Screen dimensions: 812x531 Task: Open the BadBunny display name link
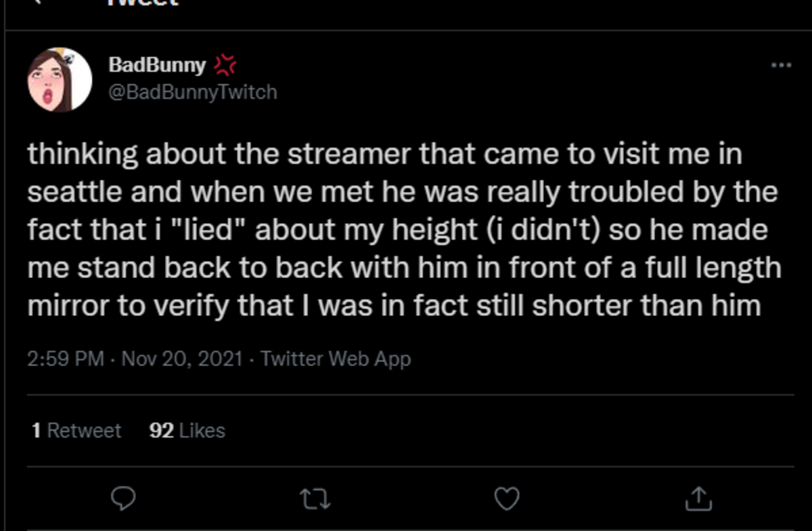[x=157, y=65]
